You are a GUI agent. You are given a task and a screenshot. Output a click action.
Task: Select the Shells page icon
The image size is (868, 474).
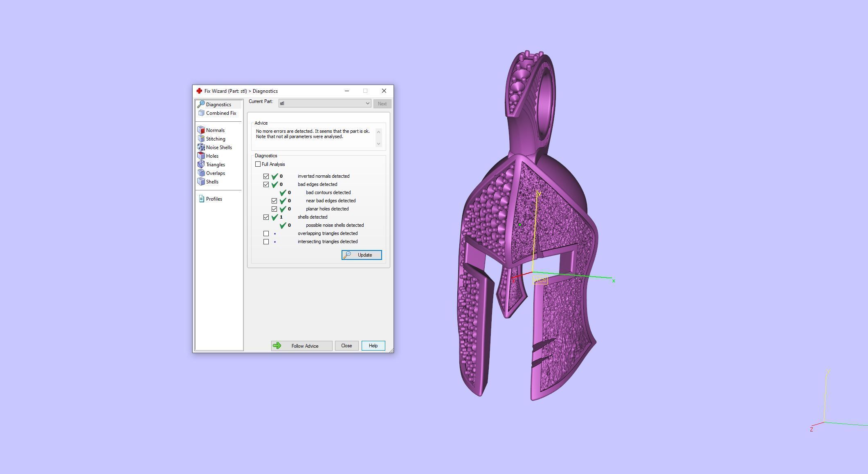coord(201,182)
